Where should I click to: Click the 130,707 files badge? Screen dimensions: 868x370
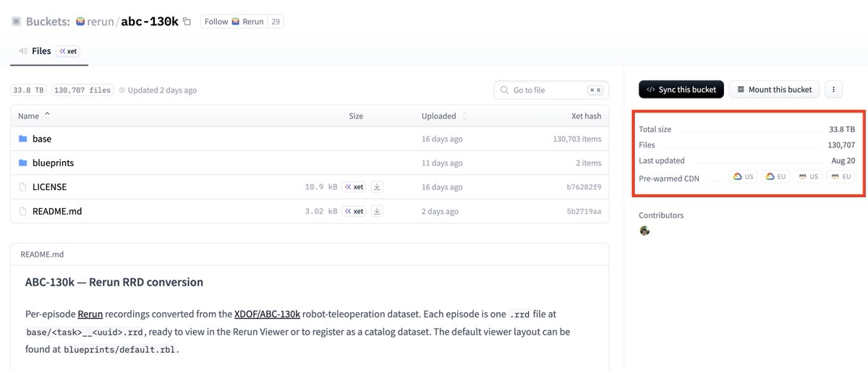click(82, 90)
